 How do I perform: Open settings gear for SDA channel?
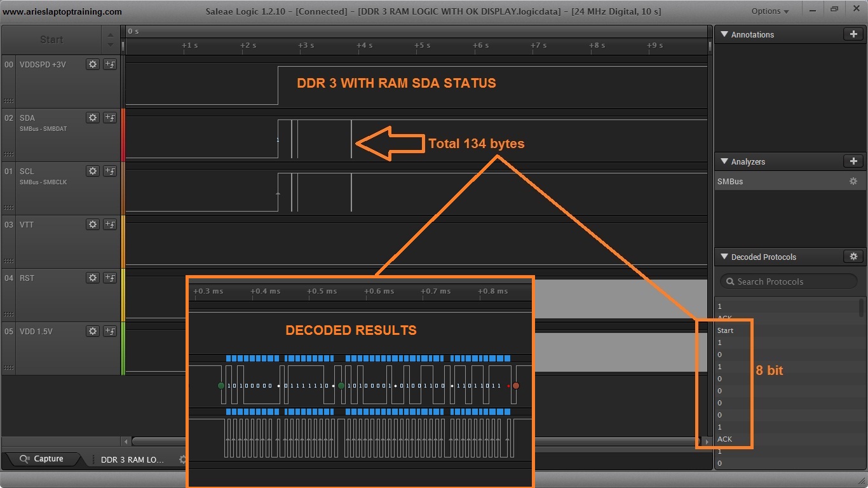tap(93, 118)
